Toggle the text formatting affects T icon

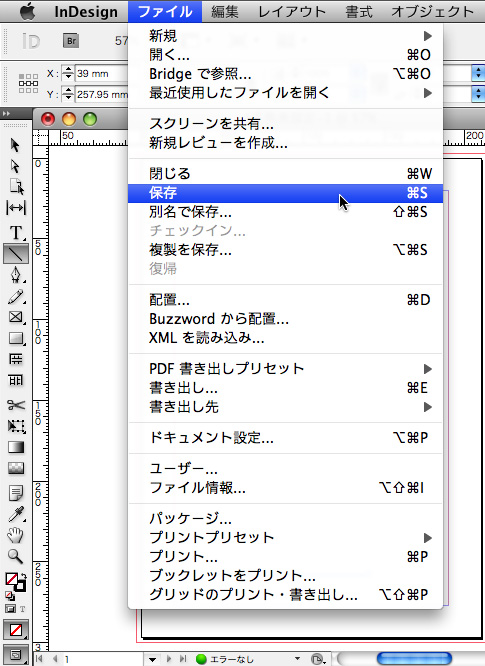[23, 609]
